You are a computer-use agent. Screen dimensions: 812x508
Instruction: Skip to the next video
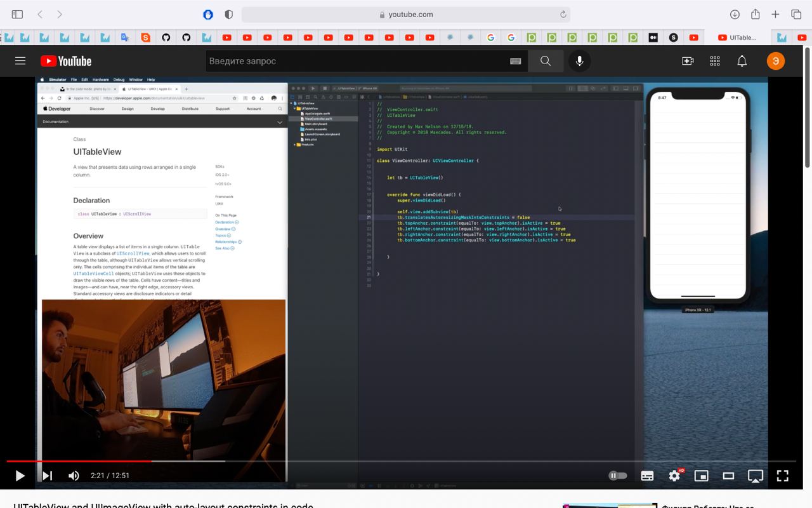(48, 476)
